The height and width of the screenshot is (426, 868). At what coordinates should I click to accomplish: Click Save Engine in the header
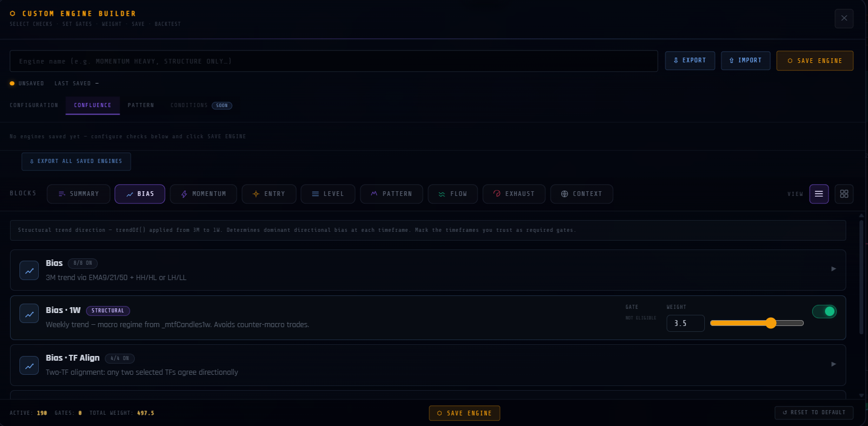click(815, 61)
